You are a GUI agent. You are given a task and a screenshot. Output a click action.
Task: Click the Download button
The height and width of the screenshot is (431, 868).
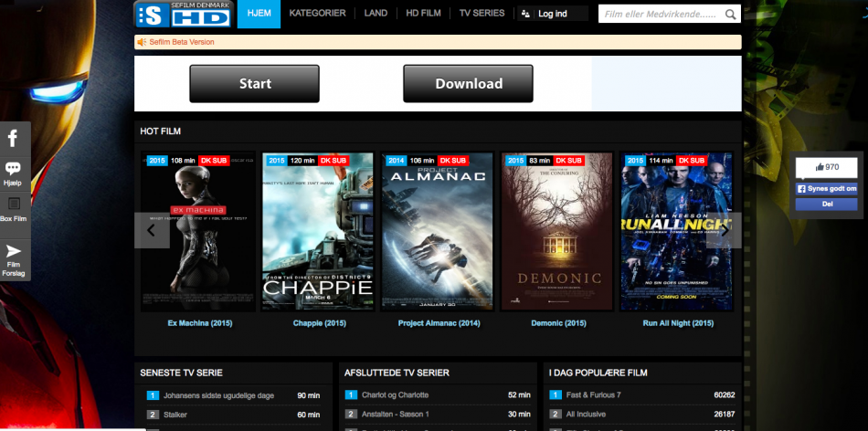point(469,83)
